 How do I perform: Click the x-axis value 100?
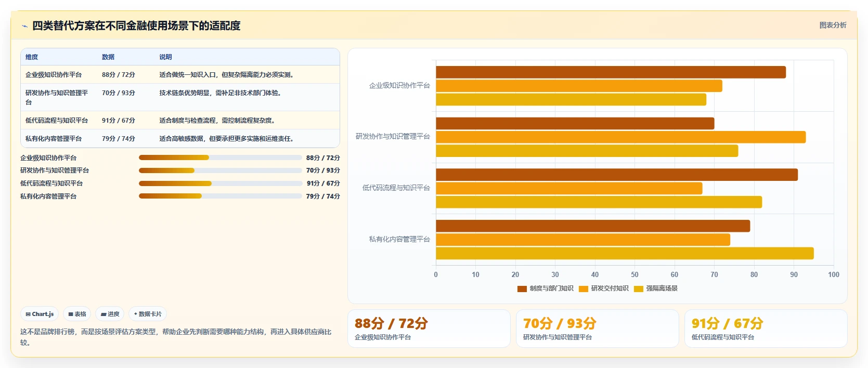point(833,275)
